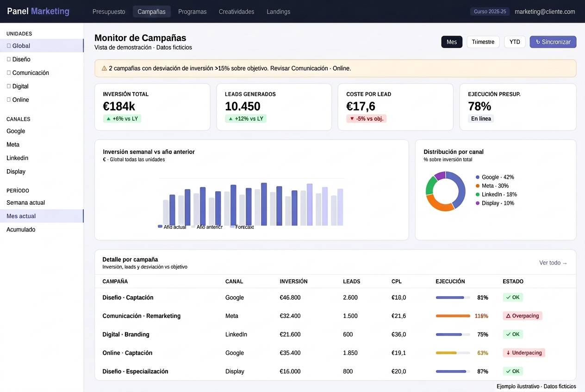Click the En línea status badge

click(x=481, y=119)
